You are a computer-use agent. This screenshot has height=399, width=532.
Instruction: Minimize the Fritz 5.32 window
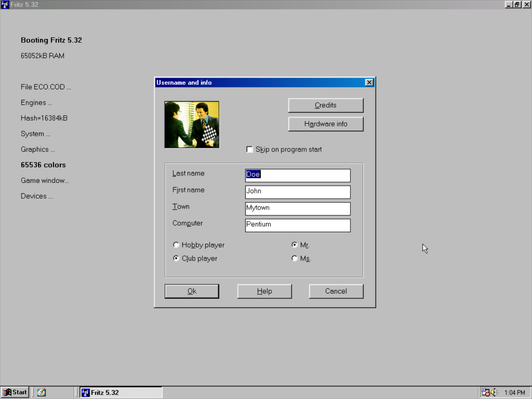coord(509,5)
